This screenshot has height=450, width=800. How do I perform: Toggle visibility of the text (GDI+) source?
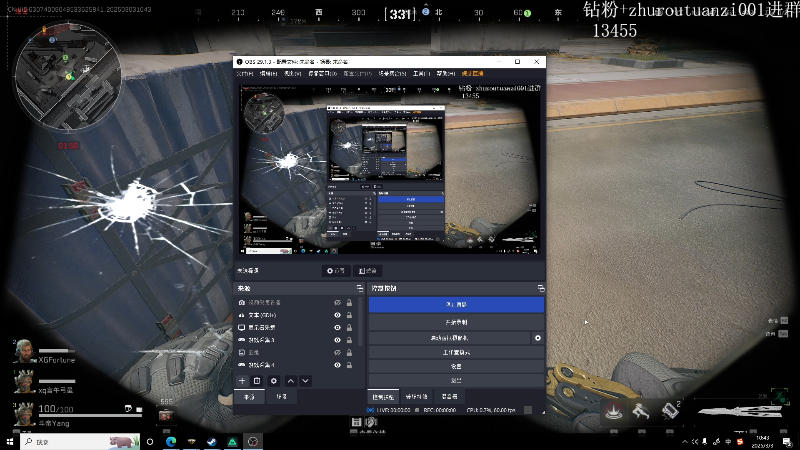tap(337, 315)
